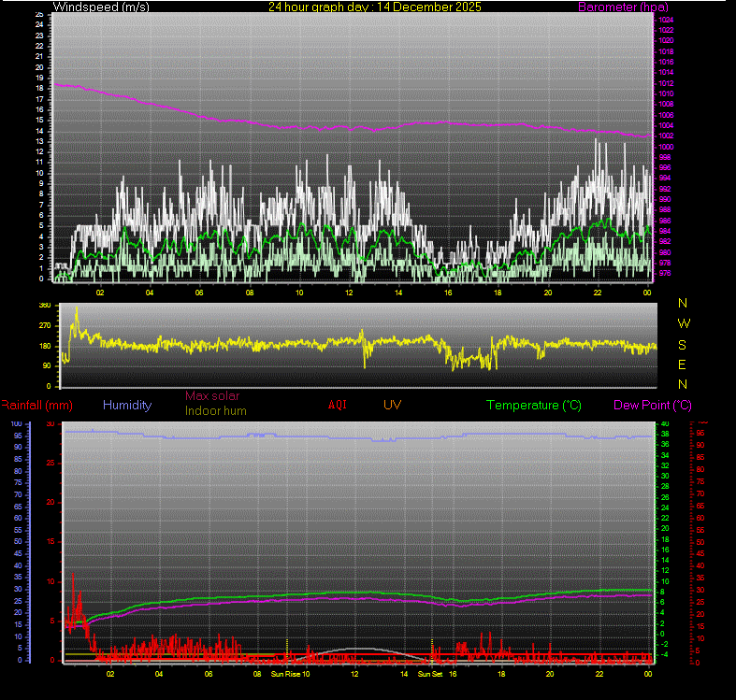This screenshot has width=736, height=700.
Task: Click the Rainfall (mm) legend label
Action: pos(36,405)
